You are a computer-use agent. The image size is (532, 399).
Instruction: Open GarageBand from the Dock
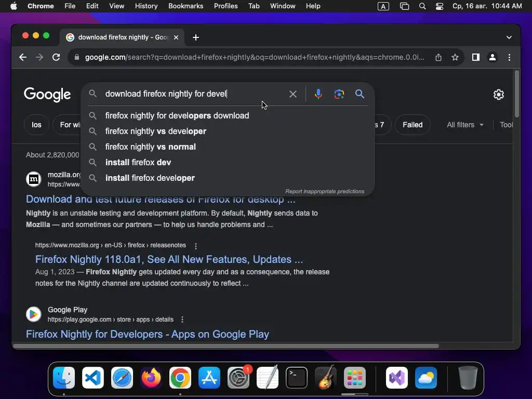click(x=326, y=378)
